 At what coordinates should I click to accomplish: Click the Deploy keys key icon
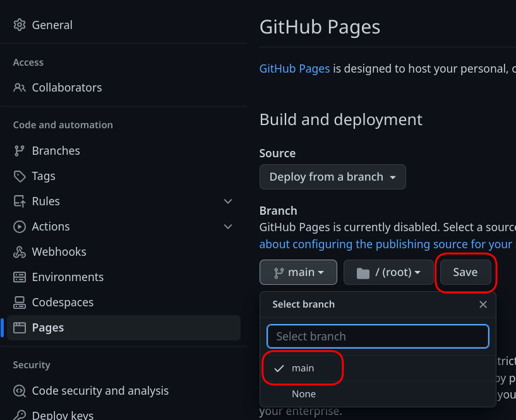point(20,415)
